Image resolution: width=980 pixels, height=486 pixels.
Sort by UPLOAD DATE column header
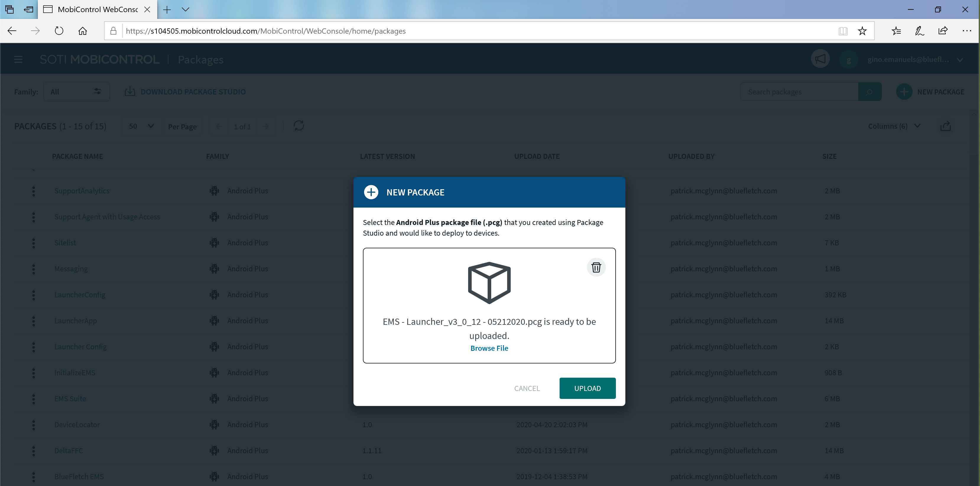pyautogui.click(x=537, y=156)
